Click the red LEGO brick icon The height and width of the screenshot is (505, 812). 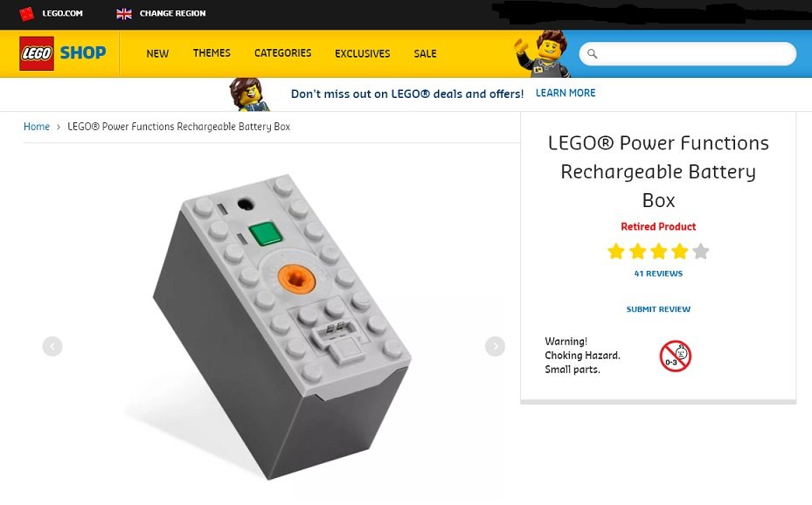click(x=26, y=13)
